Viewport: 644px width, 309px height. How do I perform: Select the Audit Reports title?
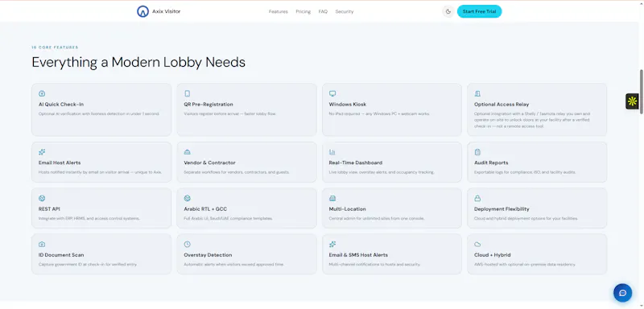click(x=491, y=163)
